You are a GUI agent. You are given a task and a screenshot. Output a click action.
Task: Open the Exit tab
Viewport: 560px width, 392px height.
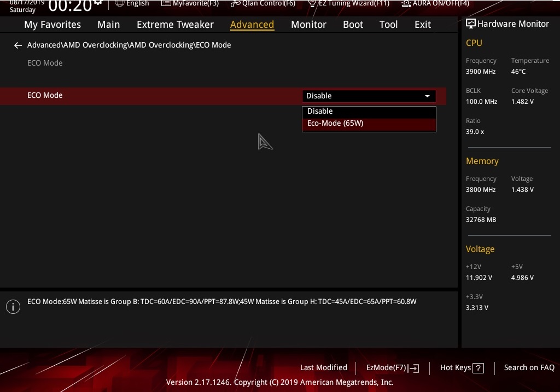coord(423,25)
